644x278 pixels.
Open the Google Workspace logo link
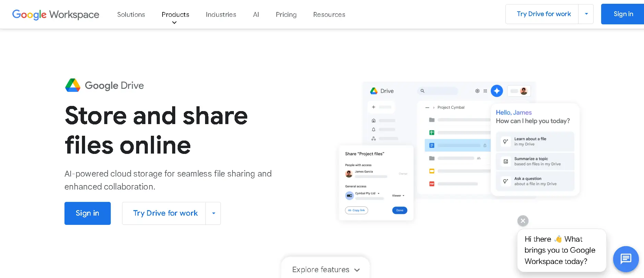click(x=56, y=14)
